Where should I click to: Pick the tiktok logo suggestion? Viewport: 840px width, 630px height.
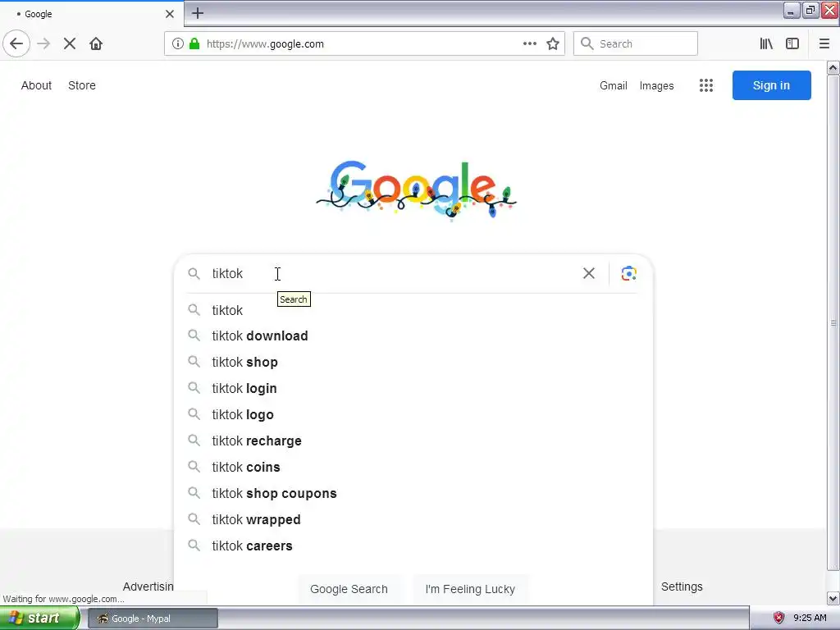coord(413,414)
